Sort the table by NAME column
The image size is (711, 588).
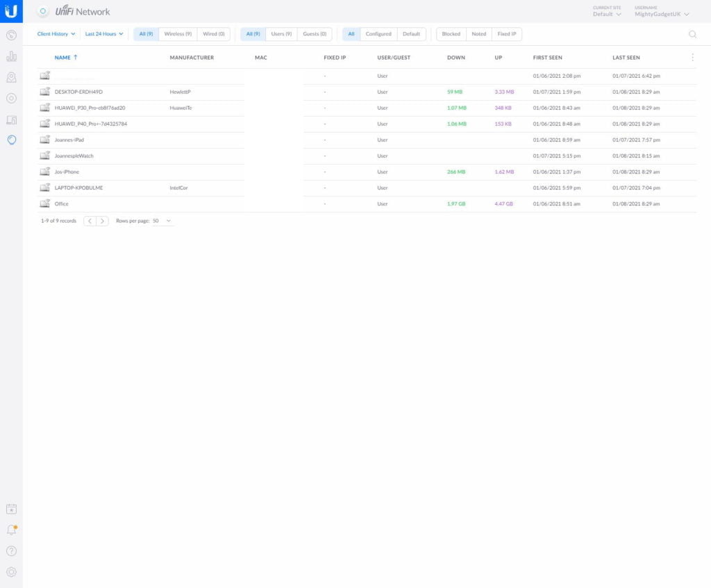(x=62, y=58)
